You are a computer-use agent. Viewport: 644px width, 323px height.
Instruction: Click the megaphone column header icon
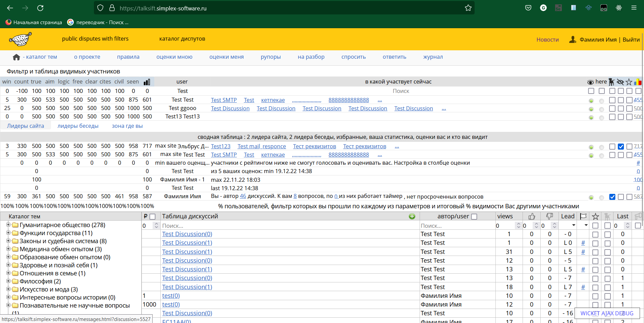pos(638,216)
